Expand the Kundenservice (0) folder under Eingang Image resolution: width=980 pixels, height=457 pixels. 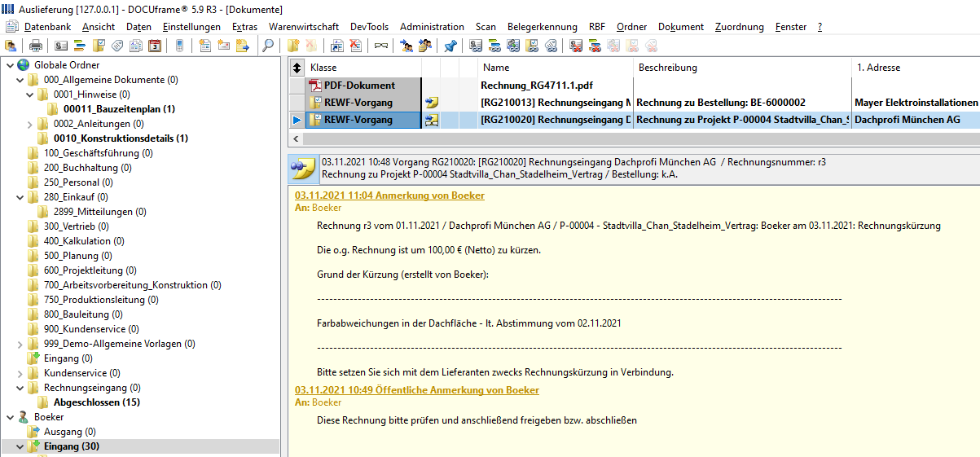pos(20,372)
